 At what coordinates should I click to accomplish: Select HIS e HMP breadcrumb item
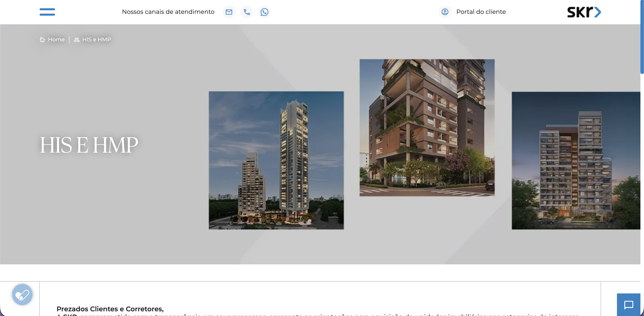point(97,40)
